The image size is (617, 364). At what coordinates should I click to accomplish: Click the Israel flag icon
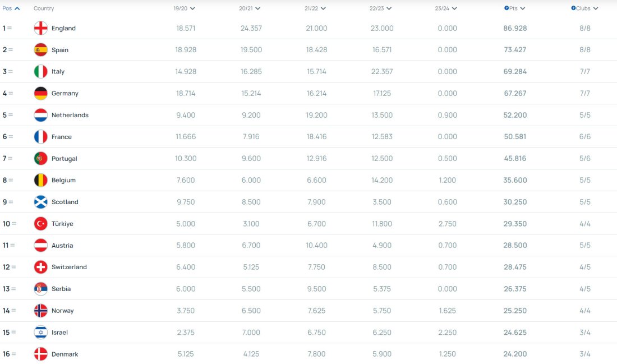[x=40, y=333]
